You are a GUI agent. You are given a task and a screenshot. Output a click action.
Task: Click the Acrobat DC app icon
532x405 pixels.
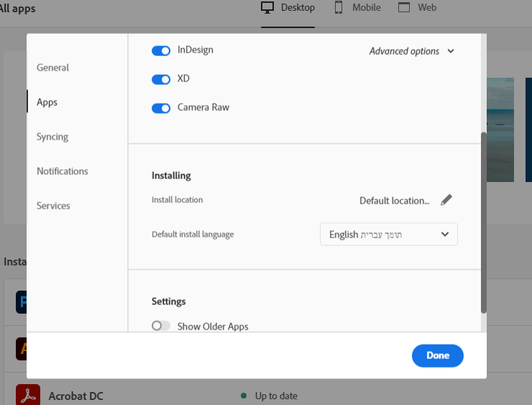click(27, 395)
